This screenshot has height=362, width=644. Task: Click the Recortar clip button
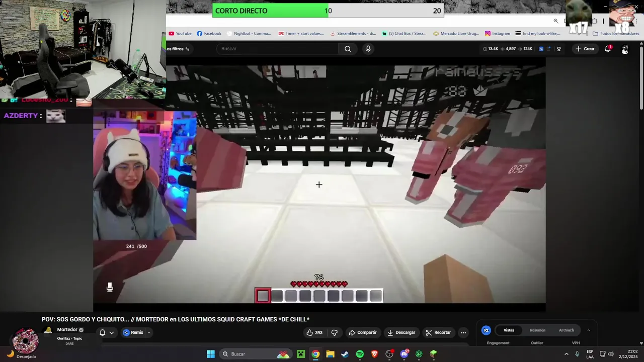click(438, 332)
